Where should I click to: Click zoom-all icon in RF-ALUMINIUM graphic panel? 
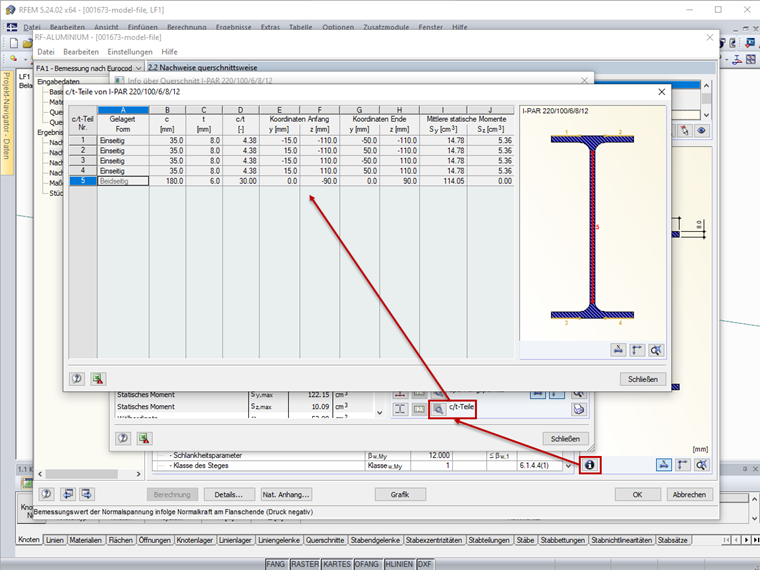(x=701, y=465)
